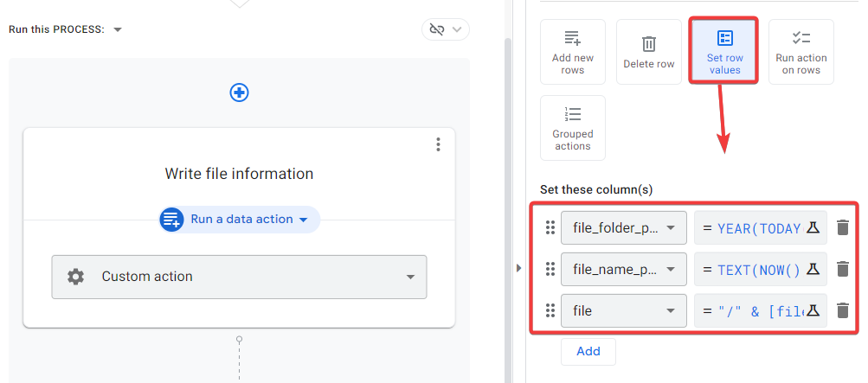The width and height of the screenshot is (868, 383).
Task: Click the Add button below columns
Action: [x=588, y=352]
